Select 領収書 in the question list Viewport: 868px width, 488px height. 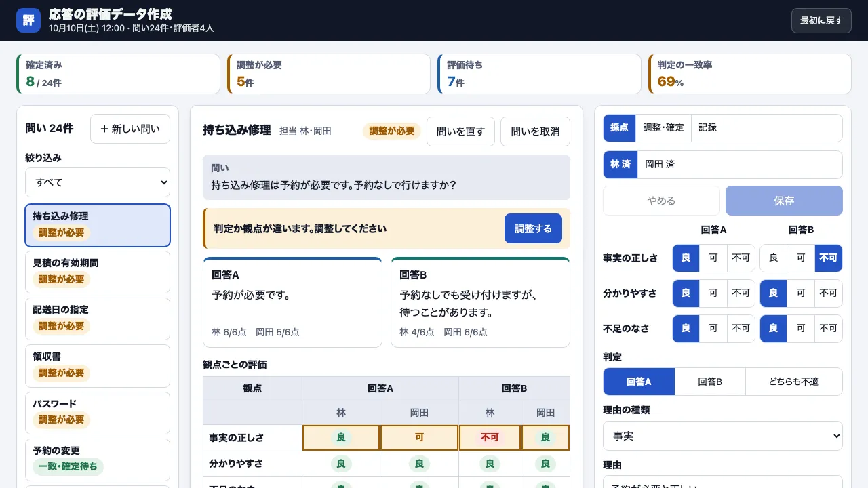[98, 365]
